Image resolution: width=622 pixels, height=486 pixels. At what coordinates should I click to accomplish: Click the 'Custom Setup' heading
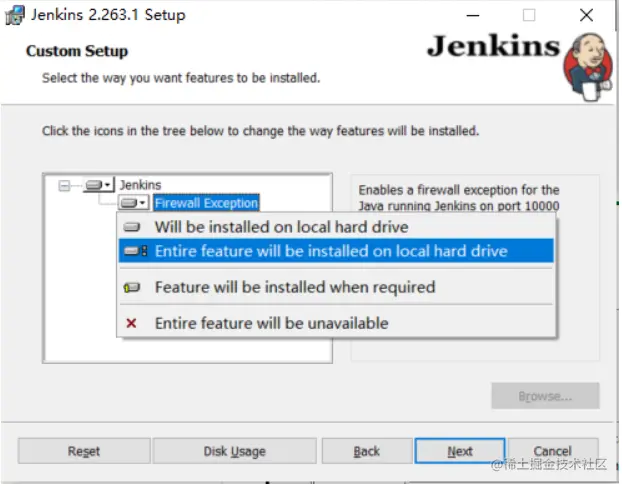click(x=77, y=51)
